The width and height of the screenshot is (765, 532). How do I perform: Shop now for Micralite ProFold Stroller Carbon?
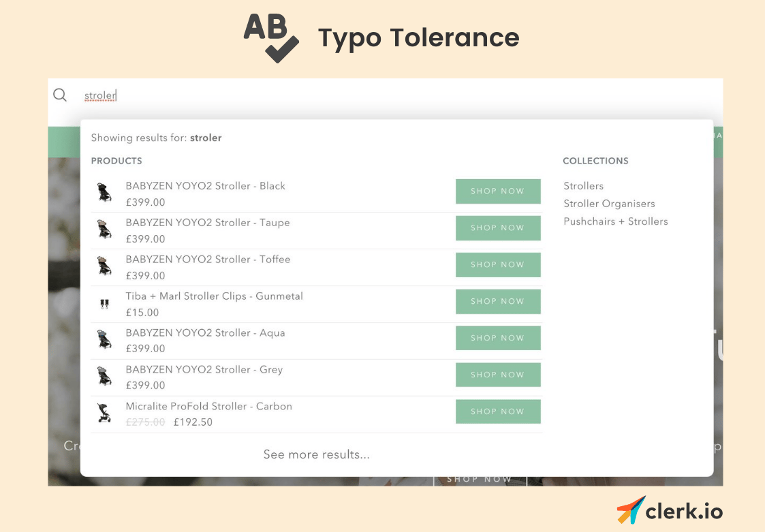pyautogui.click(x=498, y=411)
